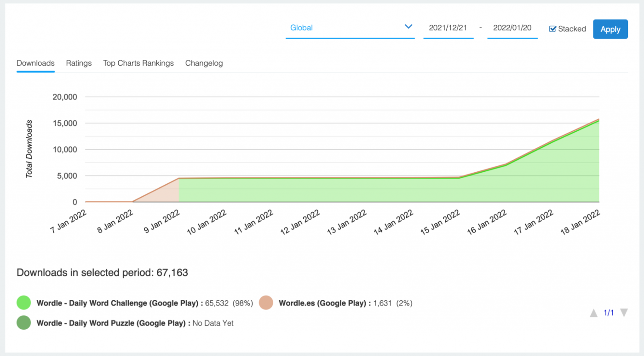Toggle Wordle.es legend color swatch
The image size is (644, 356).
(266, 303)
